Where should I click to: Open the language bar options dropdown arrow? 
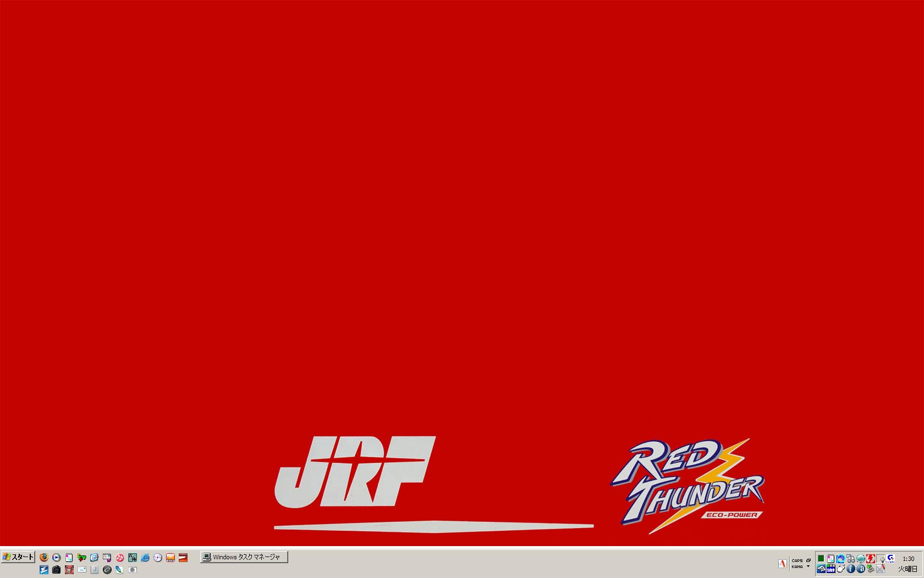[x=809, y=566]
